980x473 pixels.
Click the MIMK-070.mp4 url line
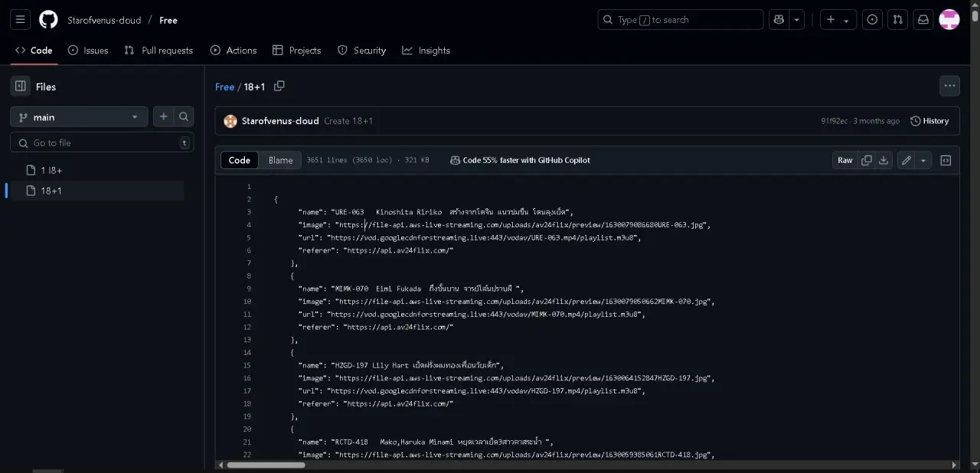coord(472,314)
